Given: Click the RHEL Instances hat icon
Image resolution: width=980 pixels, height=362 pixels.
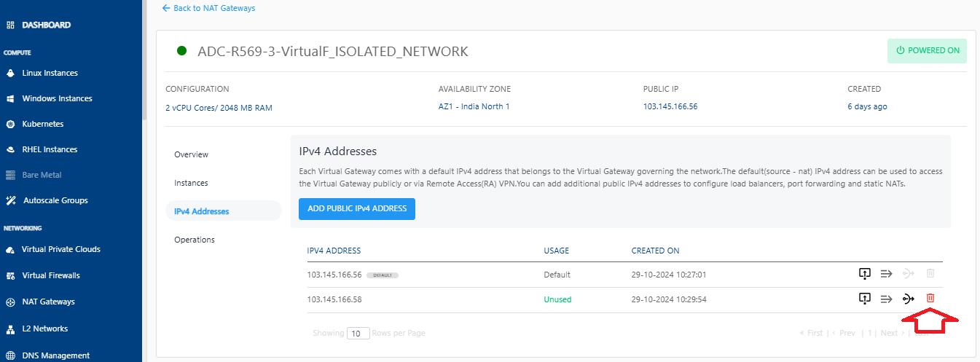Looking at the screenshot, I should [10, 149].
